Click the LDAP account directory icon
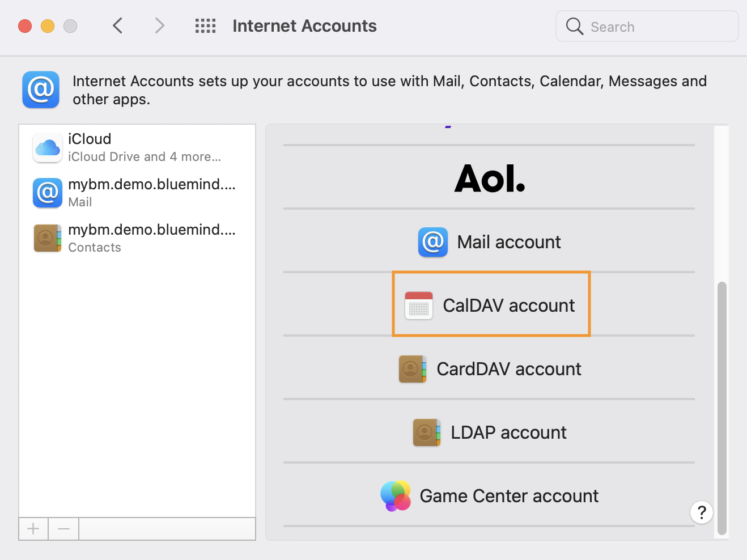 [x=426, y=432]
